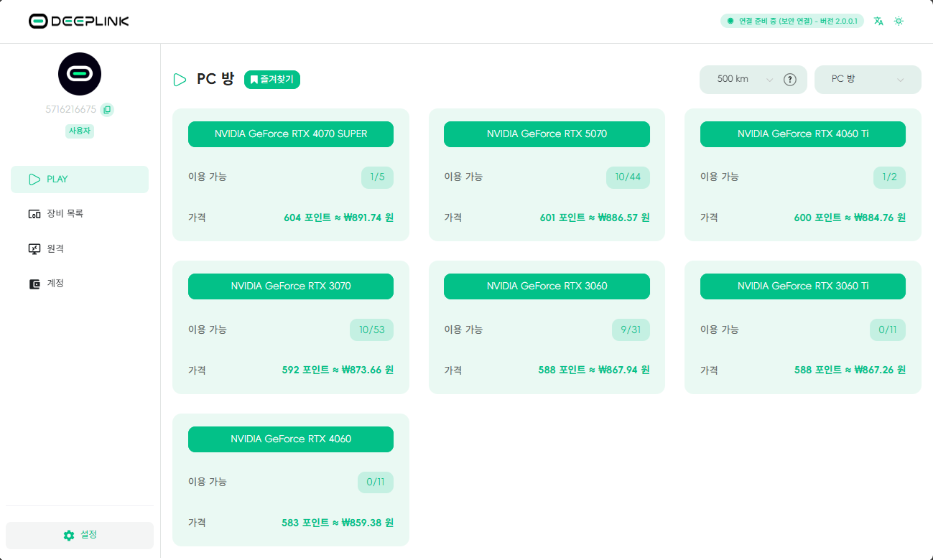Viewport: 933px width, 560px height.
Task: Click the 설정 settings button
Action: [80, 535]
